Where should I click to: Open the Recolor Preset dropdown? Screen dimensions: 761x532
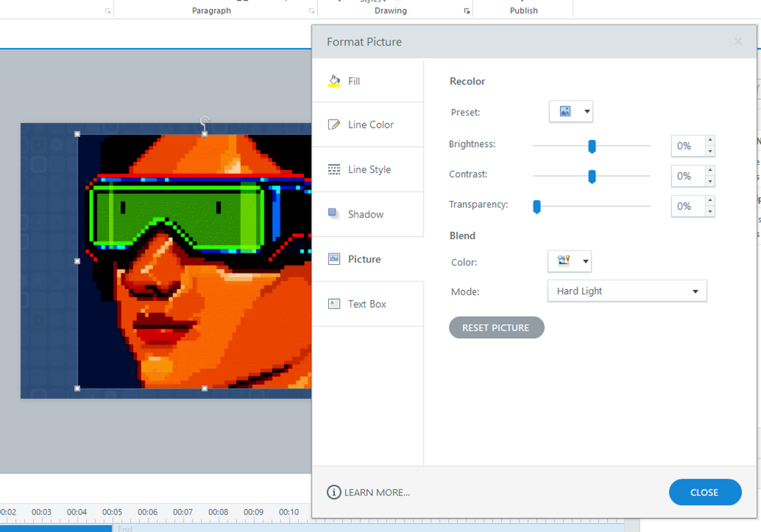571,112
